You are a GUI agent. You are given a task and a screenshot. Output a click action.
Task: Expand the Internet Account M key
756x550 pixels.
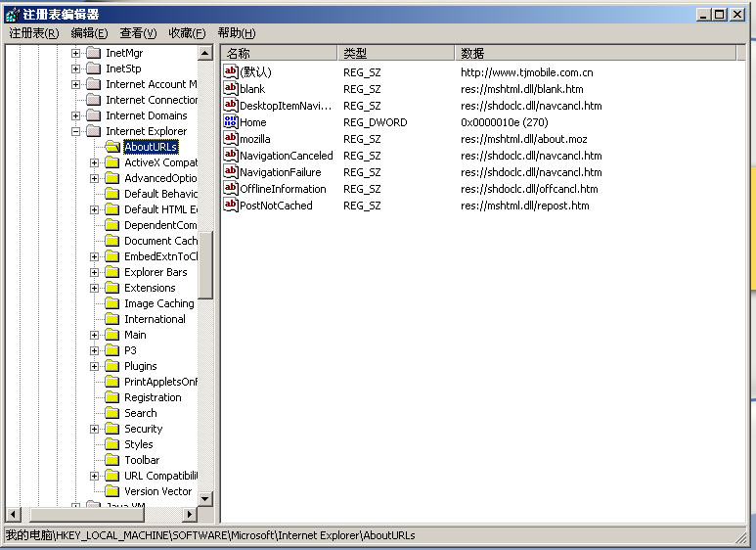click(75, 84)
